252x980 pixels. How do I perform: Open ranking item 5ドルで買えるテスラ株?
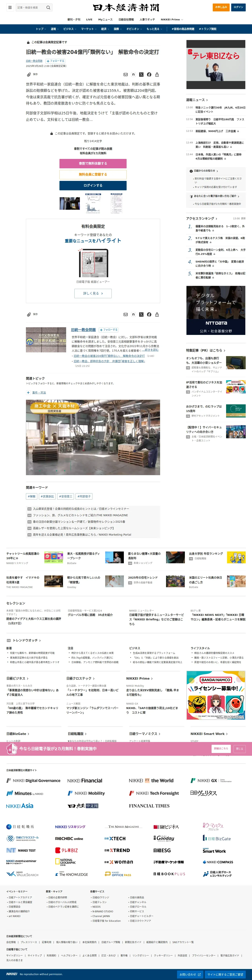click(x=220, y=240)
